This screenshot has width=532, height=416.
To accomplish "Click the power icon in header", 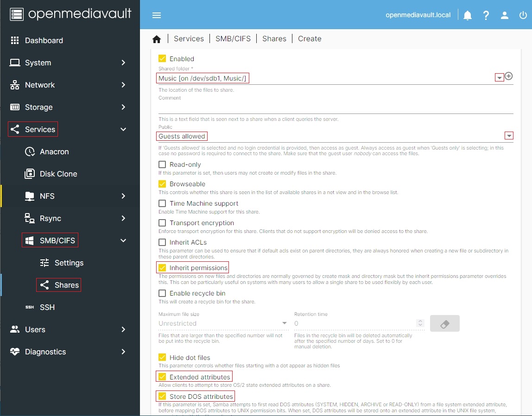I will (x=523, y=15).
